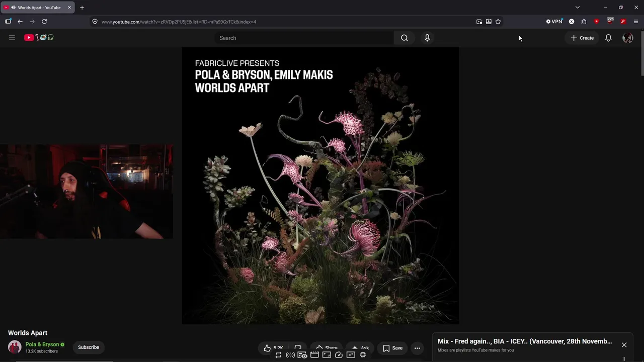The width and height of the screenshot is (644, 362).
Task: Toggle the hide-elements eye icon
Action: (x=302, y=355)
